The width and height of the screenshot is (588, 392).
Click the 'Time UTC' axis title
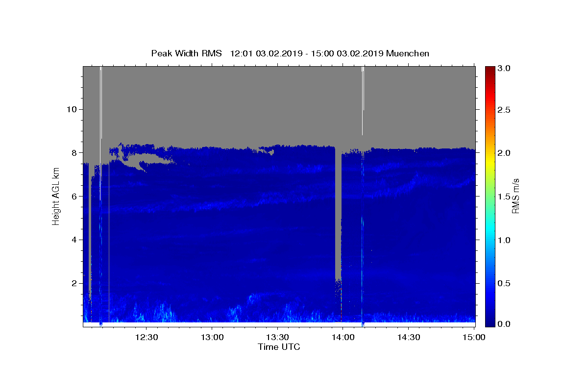pos(279,347)
